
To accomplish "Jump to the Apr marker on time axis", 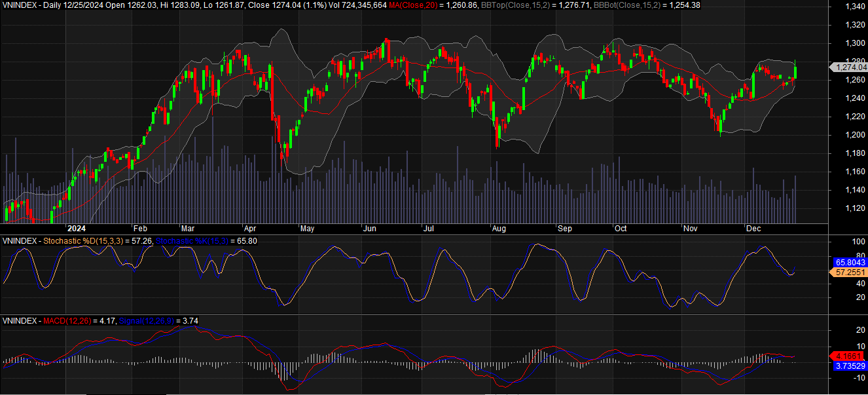I will tap(250, 229).
